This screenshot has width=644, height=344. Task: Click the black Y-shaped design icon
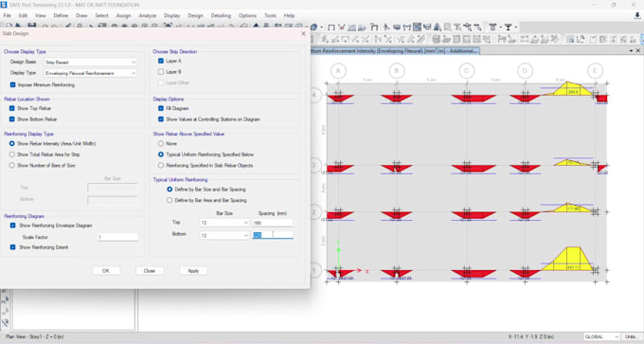(509, 27)
